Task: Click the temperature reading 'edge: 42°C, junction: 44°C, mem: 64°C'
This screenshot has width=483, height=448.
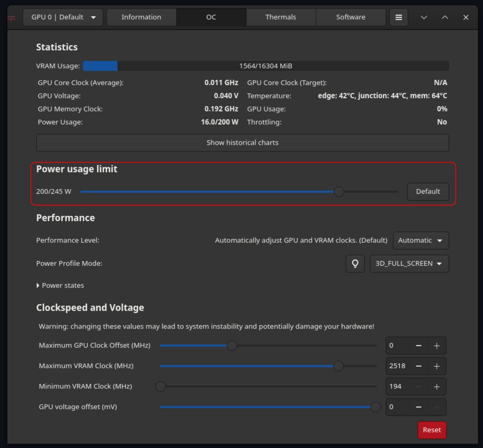Action: pyautogui.click(x=383, y=96)
